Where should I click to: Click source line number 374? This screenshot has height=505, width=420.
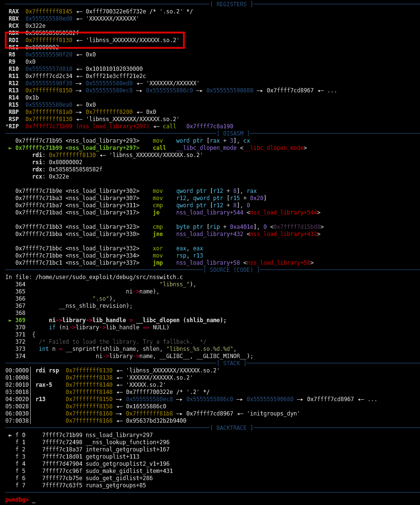(20, 356)
